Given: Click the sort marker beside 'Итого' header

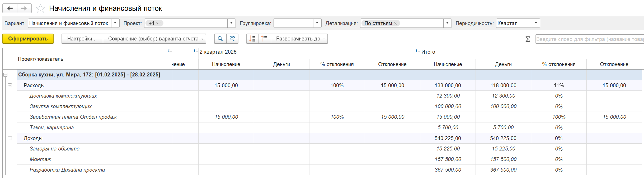Looking at the screenshot, I should [x=417, y=51].
